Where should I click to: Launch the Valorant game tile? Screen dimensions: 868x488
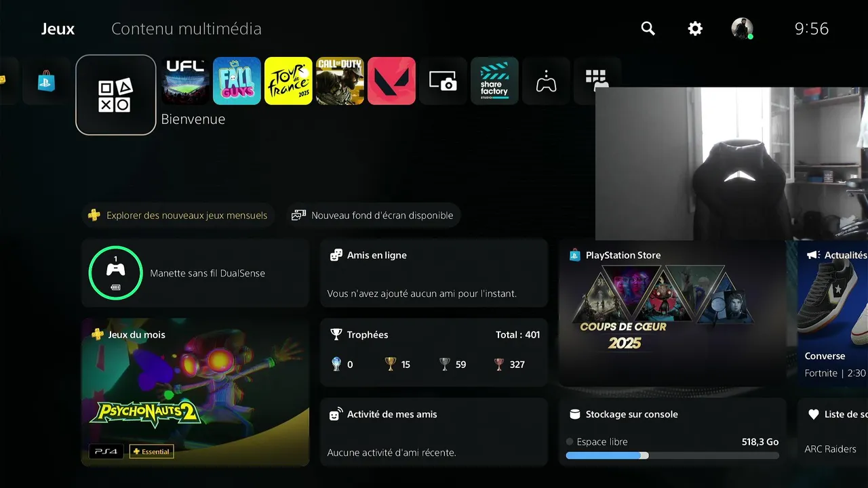391,81
